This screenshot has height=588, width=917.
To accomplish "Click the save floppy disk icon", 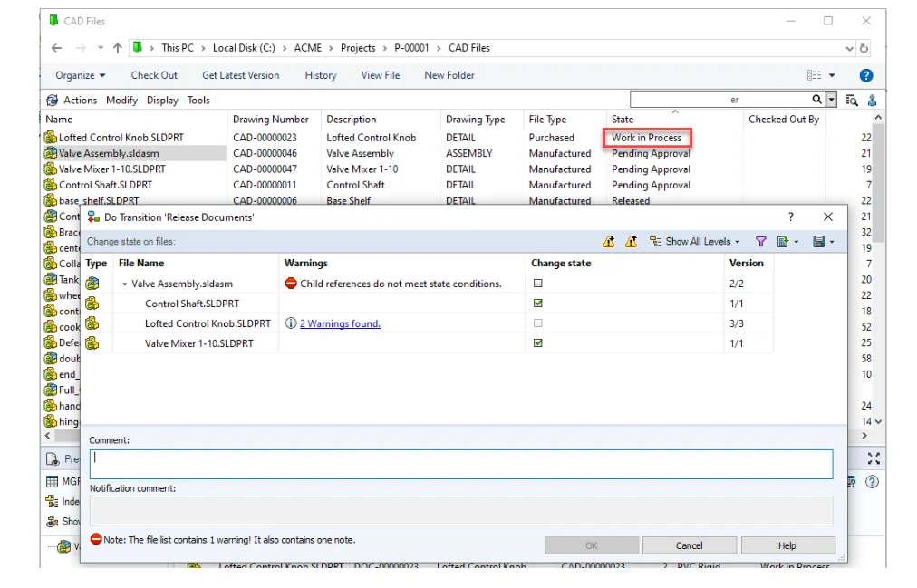I will pos(818,242).
